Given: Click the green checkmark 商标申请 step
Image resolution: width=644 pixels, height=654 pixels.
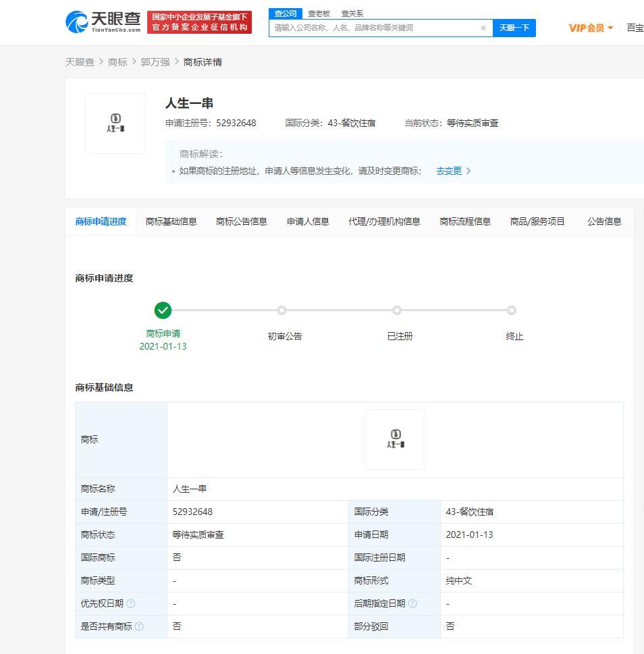Looking at the screenshot, I should coord(163,310).
